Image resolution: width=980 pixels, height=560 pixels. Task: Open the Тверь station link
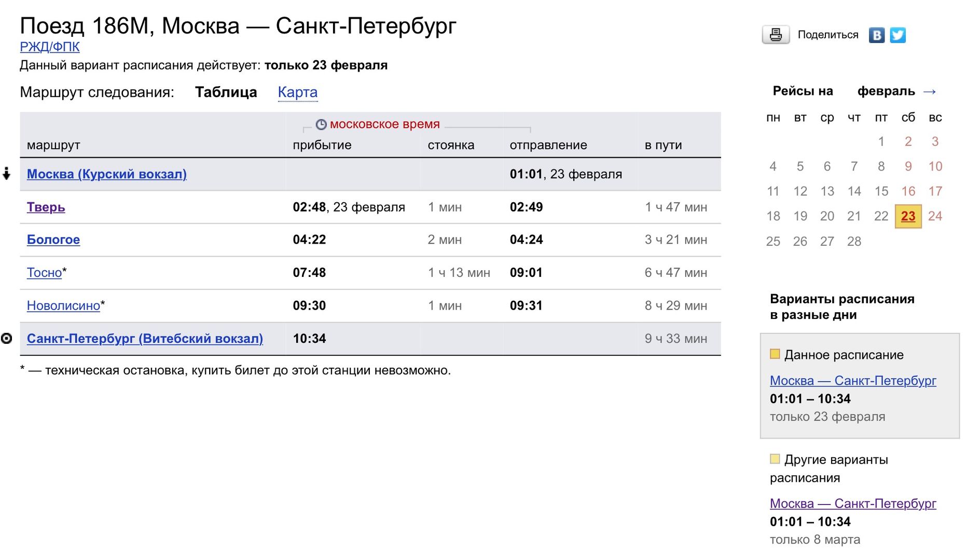pos(46,207)
